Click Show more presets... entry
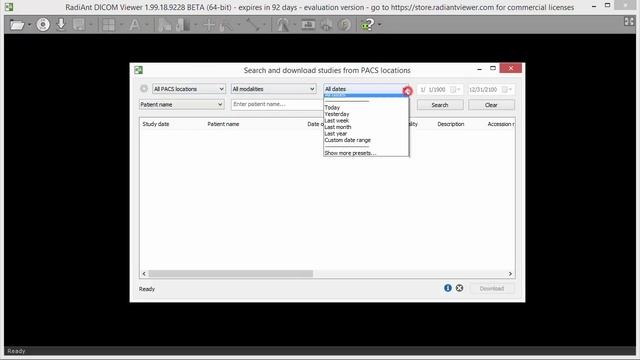Screen dimensions: 640x360 (350, 153)
